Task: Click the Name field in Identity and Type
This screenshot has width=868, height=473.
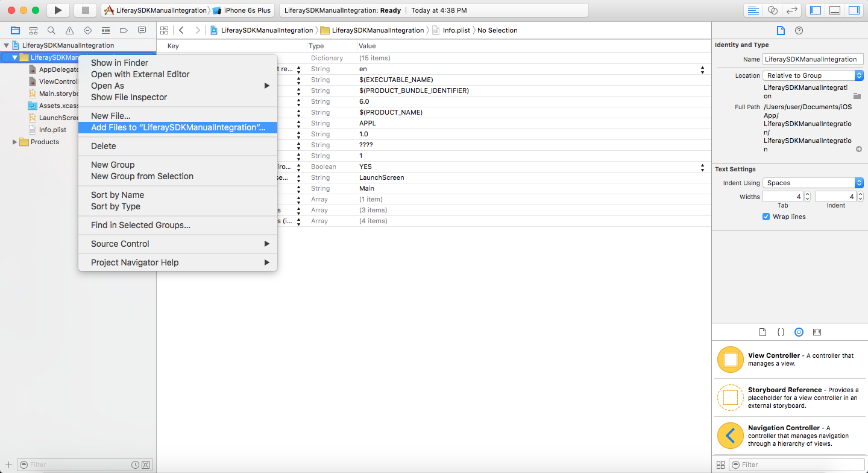Action: pos(813,59)
